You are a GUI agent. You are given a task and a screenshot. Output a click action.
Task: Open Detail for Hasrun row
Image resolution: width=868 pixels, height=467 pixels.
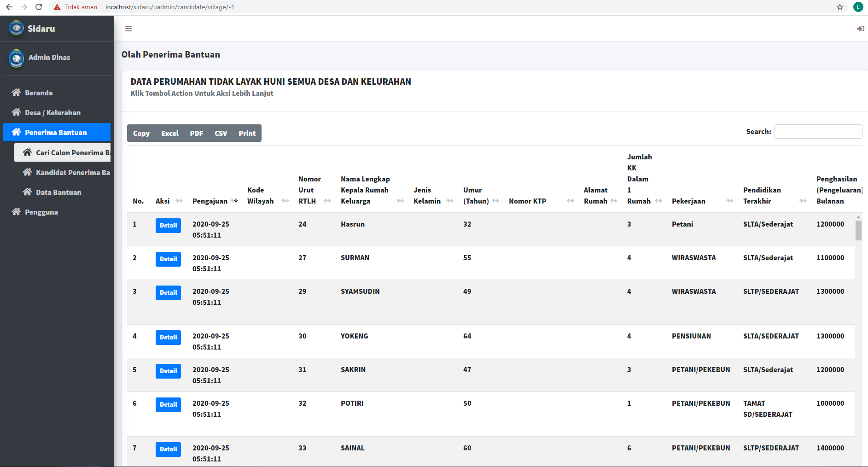coord(168,225)
